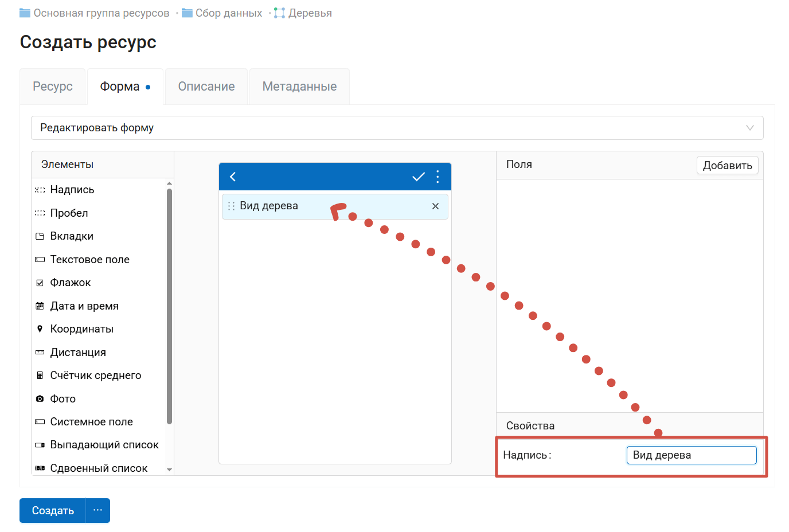Select the Счётчик среднего calculator element
789x532 pixels.
click(x=95, y=375)
